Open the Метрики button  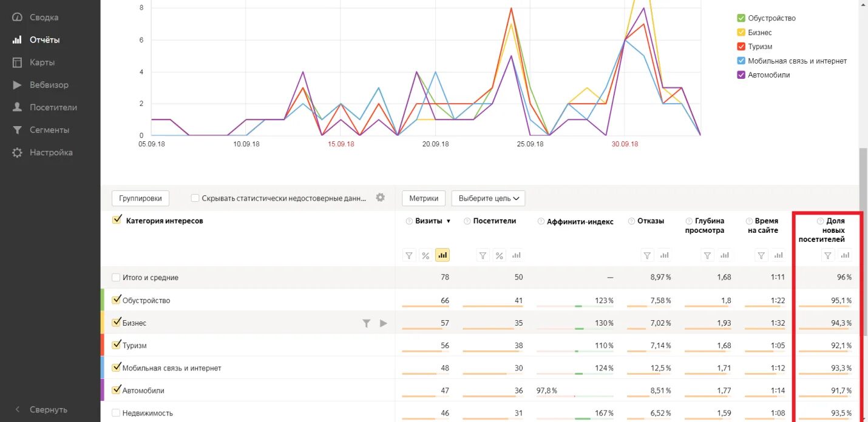pyautogui.click(x=424, y=198)
